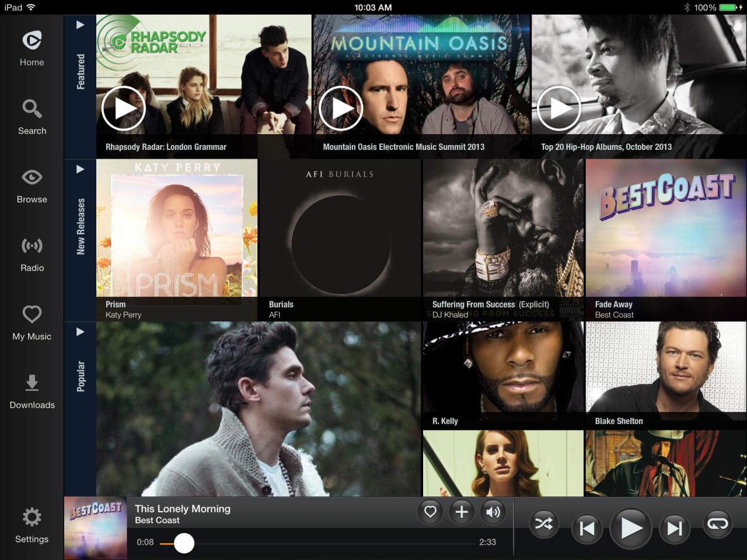747x560 pixels.
Task: Open now-playing Best Coast album art
Action: [x=96, y=528]
